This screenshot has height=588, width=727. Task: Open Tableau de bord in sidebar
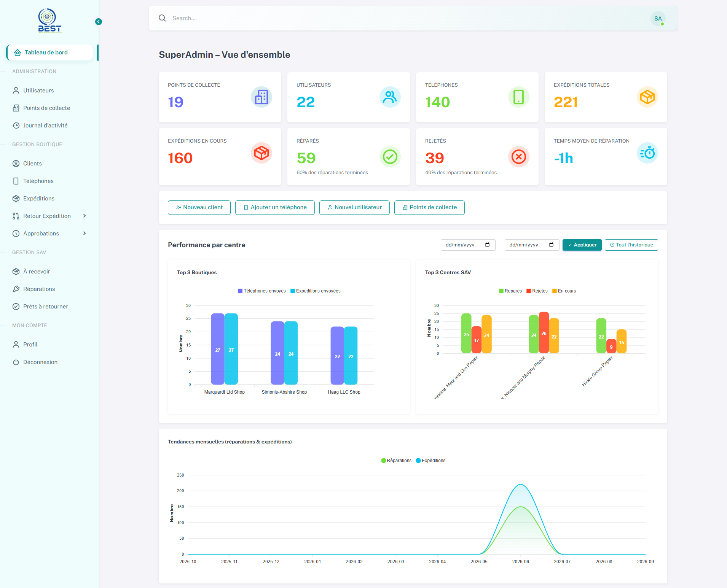point(49,52)
